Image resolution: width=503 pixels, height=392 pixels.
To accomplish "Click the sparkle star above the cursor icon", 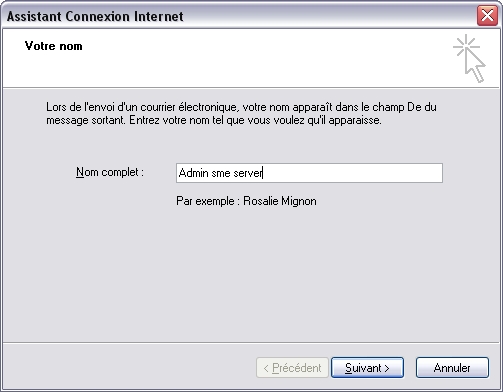I will coord(466,46).
